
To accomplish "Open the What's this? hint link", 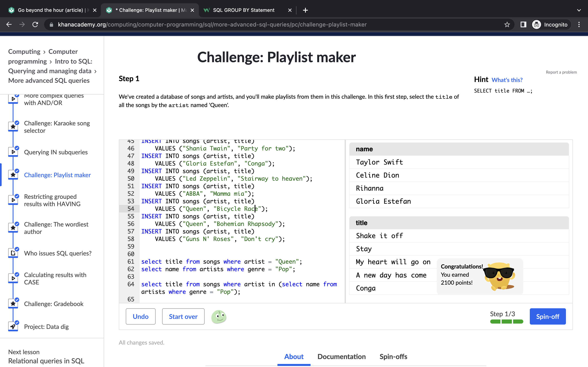I will pyautogui.click(x=507, y=80).
